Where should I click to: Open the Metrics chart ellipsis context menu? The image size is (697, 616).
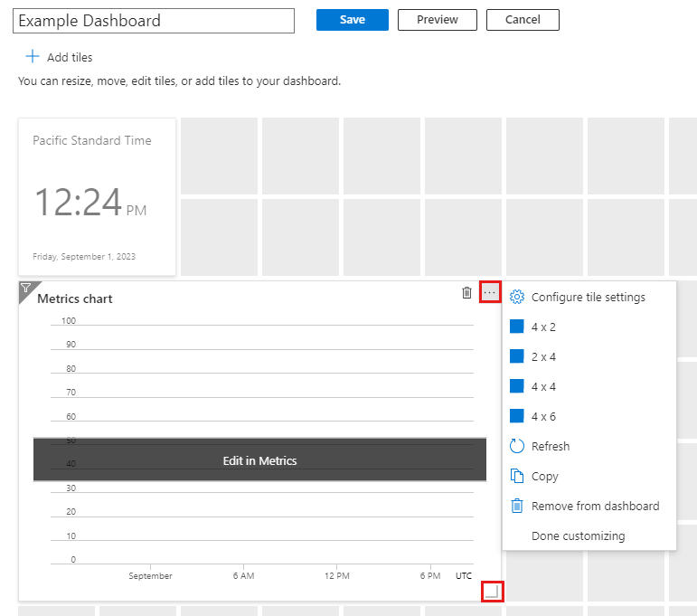(490, 292)
